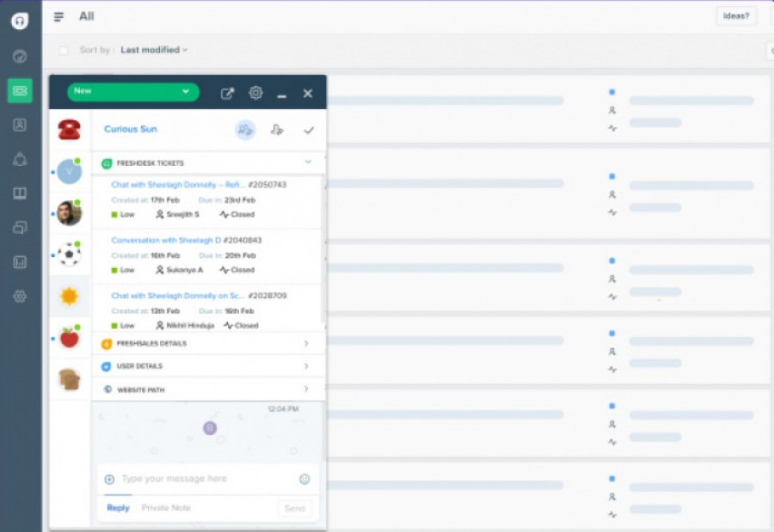The width and height of the screenshot is (774, 532).
Task: Open the emoji picker smiley icon
Action: tap(304, 479)
